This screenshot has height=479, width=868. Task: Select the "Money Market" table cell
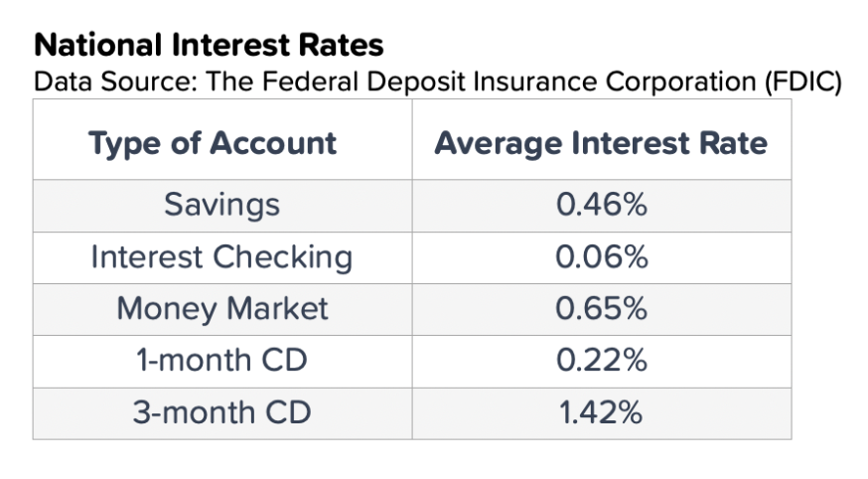[x=221, y=309]
